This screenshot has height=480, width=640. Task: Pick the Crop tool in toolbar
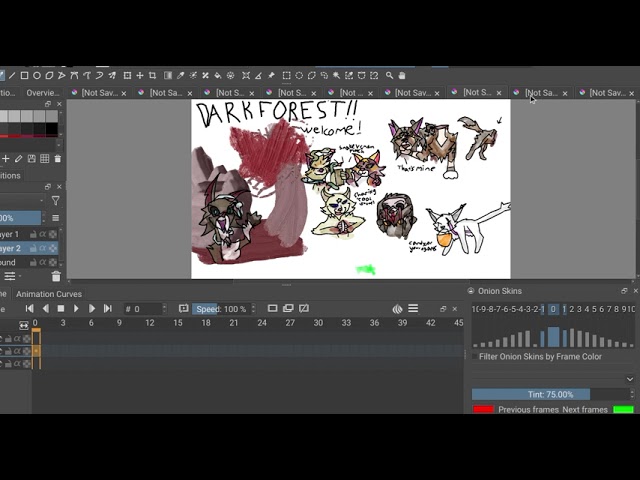pyautogui.click(x=152, y=76)
